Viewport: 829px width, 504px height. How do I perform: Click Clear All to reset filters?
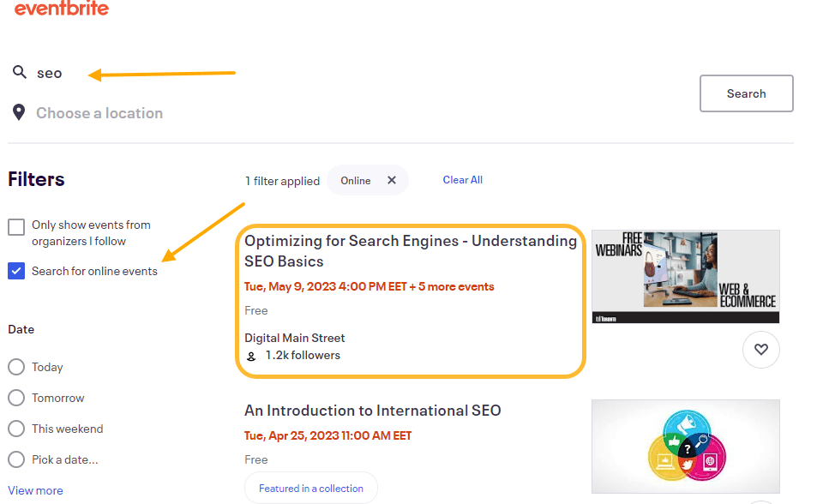[462, 179]
